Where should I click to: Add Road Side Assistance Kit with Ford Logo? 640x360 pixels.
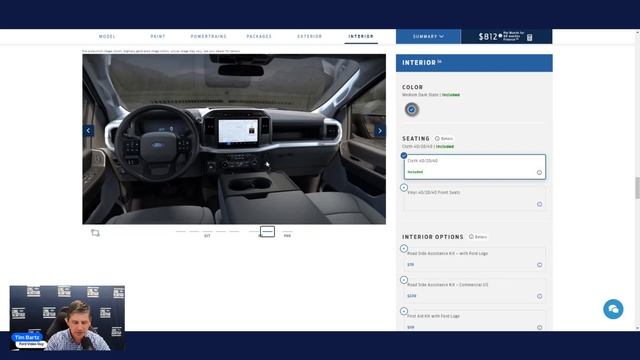[x=404, y=249]
